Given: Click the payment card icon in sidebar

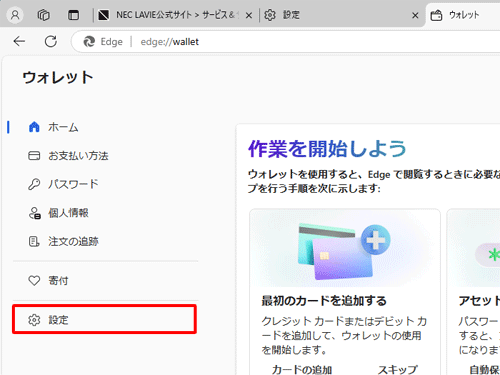Looking at the screenshot, I should (34, 156).
